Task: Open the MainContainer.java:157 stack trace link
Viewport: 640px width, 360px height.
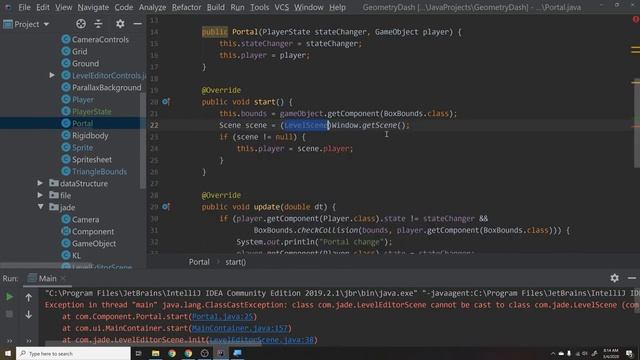Action: click(240, 328)
